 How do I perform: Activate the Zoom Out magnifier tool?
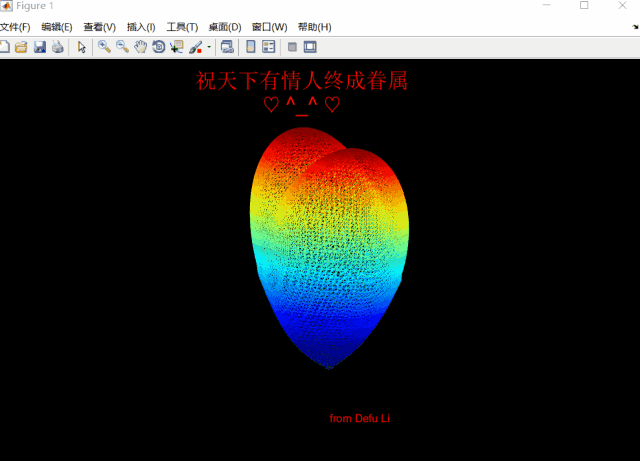click(122, 47)
